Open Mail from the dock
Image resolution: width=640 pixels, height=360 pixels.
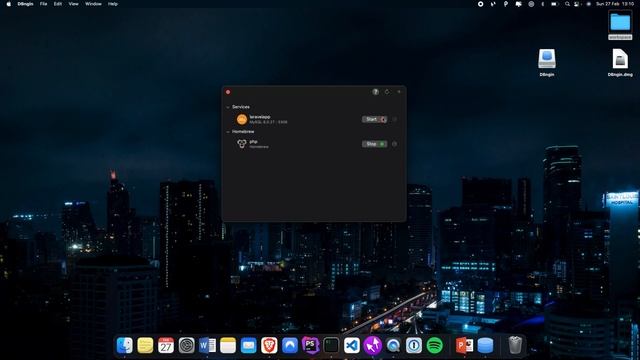coord(248,346)
